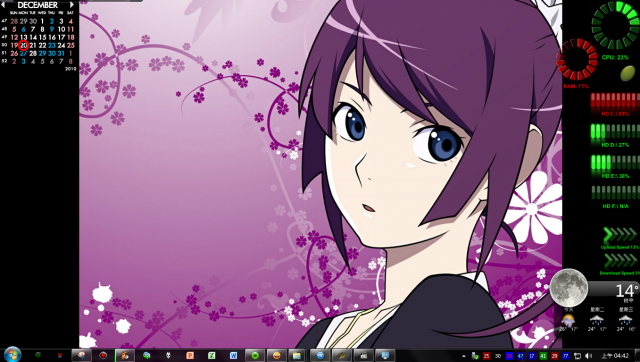Image resolution: width=640 pixels, height=362 pixels.
Task: Click the green CPU usage ring gauge
Action: coord(616,25)
